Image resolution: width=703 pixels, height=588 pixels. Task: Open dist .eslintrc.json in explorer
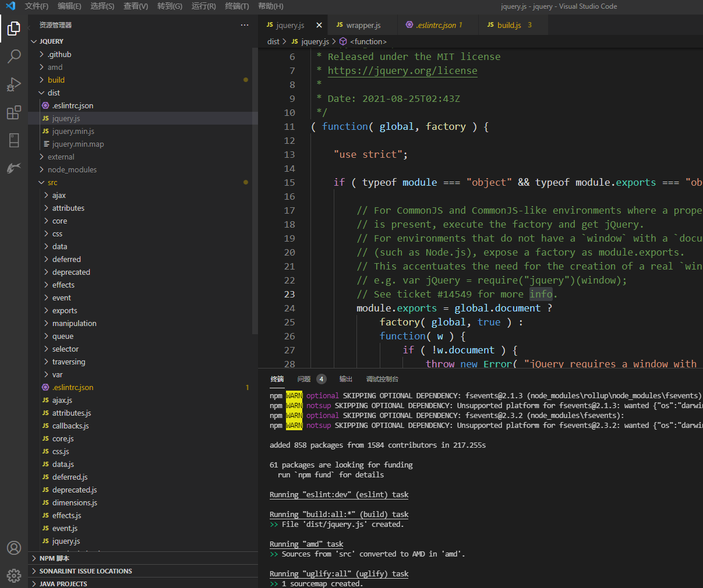click(143, 105)
